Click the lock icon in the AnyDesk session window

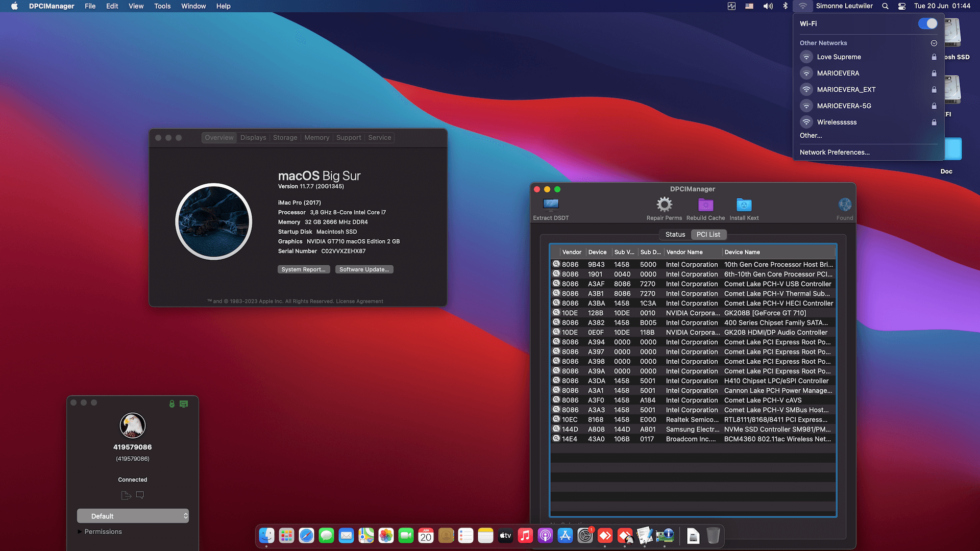click(x=172, y=404)
